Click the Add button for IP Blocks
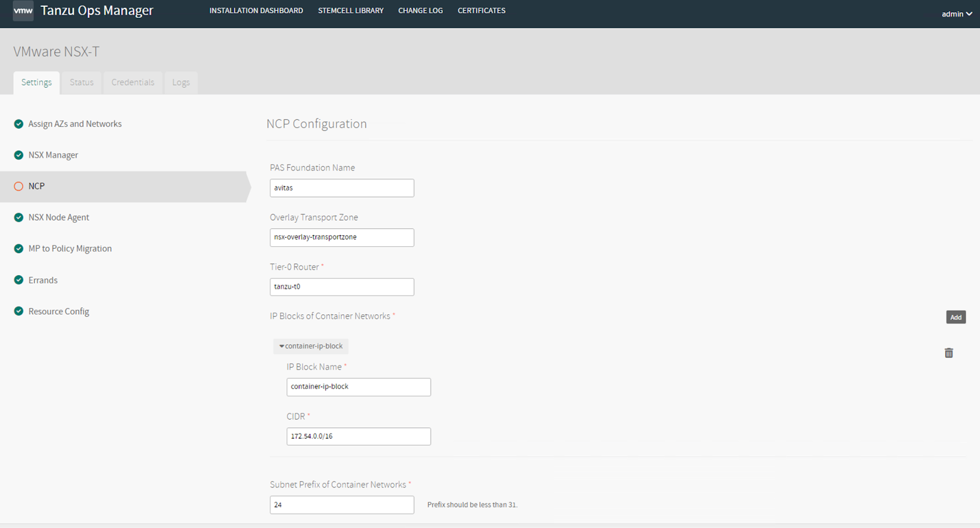 956,317
